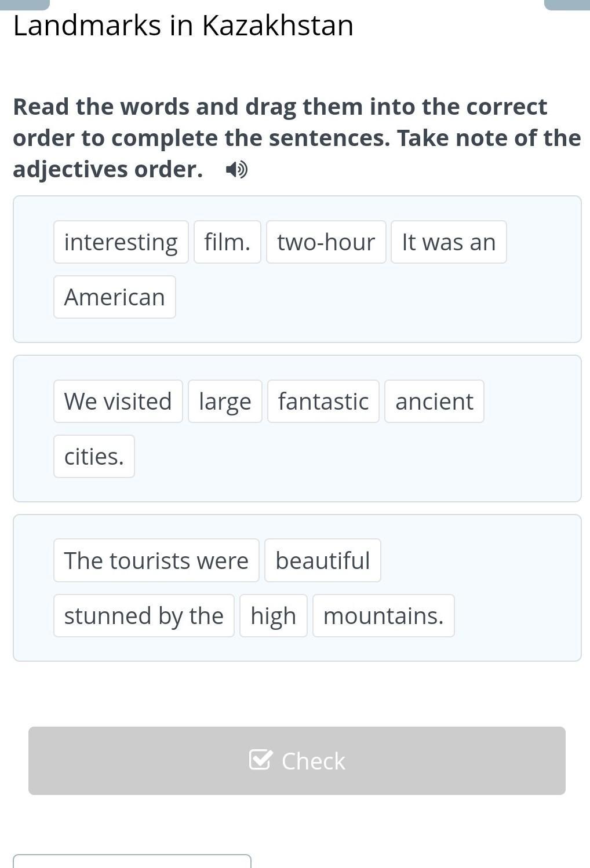Pick the 'beautiful' word tile
Image resolution: width=590 pixels, height=868 pixels.
coord(322,561)
